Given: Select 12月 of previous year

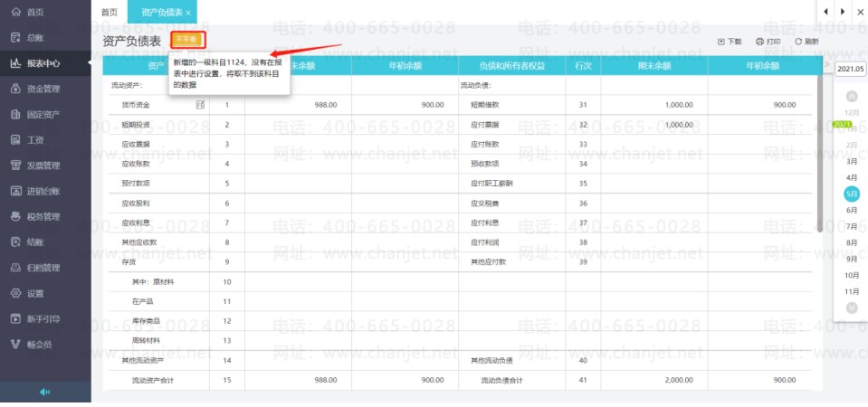Looking at the screenshot, I should click(852, 112).
